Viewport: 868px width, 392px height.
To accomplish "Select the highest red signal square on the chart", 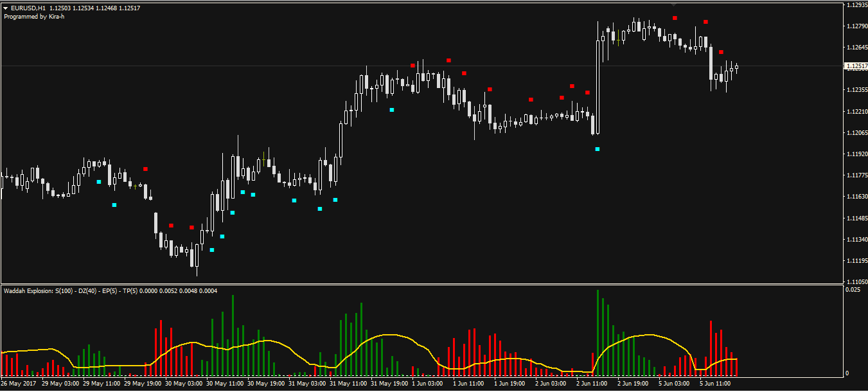I will point(675,18).
